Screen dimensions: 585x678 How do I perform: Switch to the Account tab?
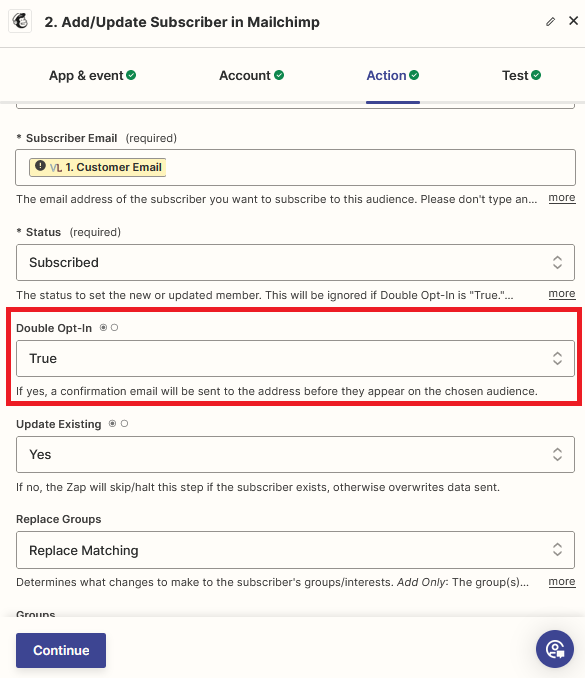tap(251, 76)
